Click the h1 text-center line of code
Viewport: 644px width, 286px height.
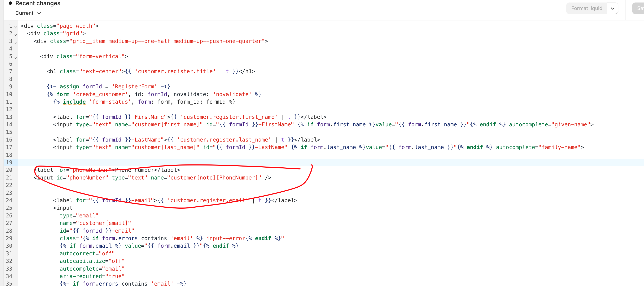coord(151,71)
